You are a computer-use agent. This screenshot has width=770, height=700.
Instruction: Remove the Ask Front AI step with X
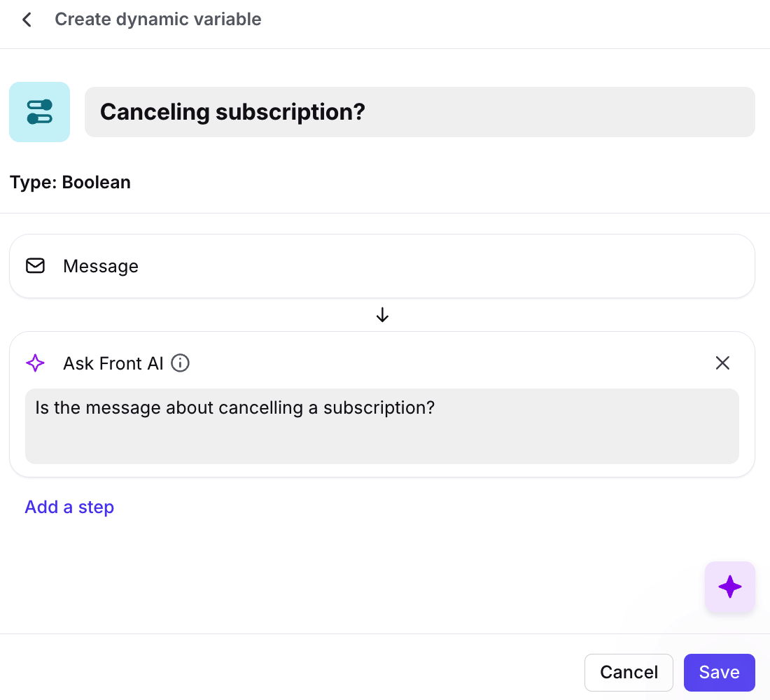tap(722, 363)
